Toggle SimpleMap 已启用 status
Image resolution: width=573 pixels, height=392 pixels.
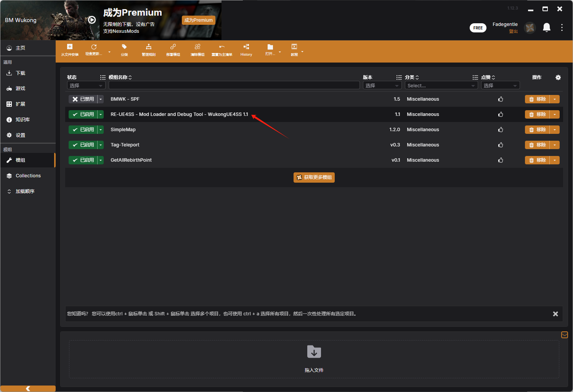point(83,130)
